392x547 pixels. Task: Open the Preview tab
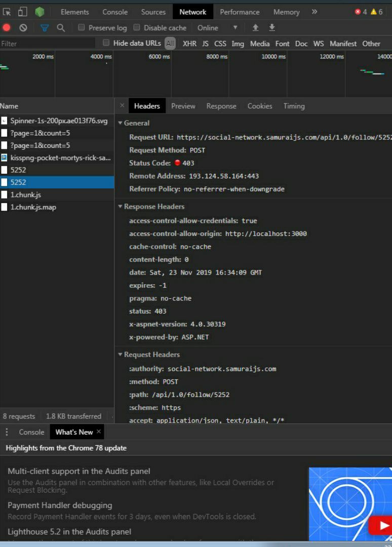[x=183, y=106]
